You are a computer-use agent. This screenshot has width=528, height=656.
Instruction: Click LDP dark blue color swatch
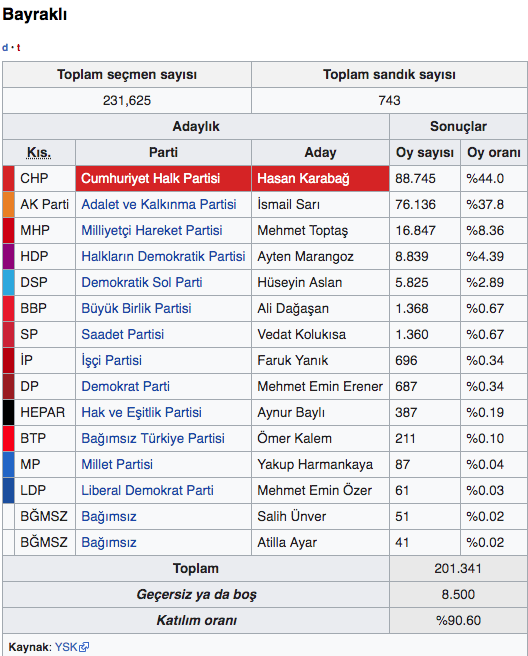point(8,490)
